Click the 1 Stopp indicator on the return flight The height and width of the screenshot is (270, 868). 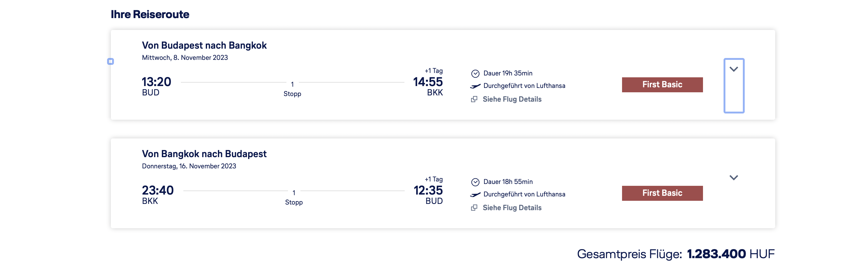294,197
